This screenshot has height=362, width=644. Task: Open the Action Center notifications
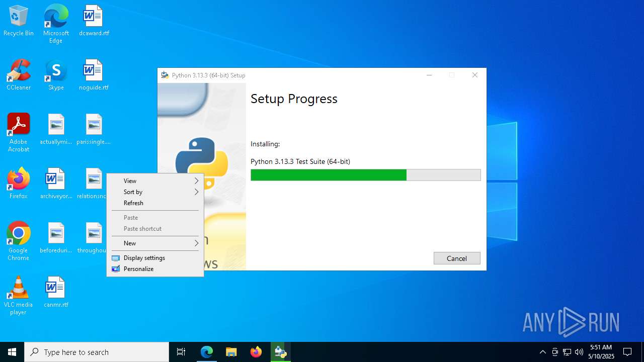point(627,352)
